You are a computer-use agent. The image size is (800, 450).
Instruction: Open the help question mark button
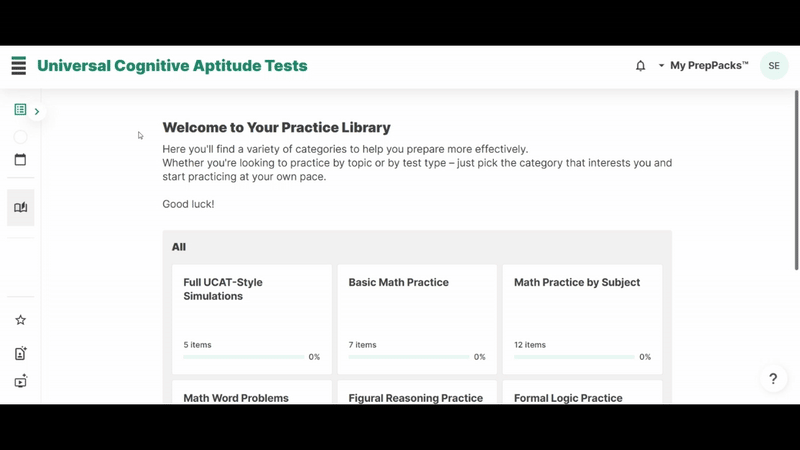(773, 379)
